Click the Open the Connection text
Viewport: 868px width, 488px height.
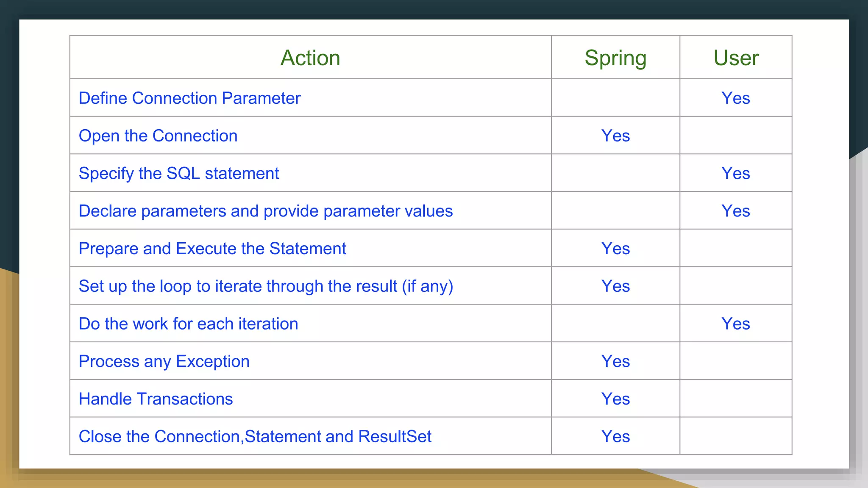coord(158,136)
